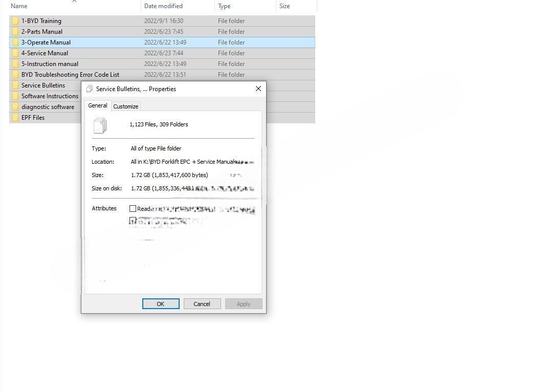544x392 pixels.
Task: Click the EPF Files folder icon
Action: 15,118
